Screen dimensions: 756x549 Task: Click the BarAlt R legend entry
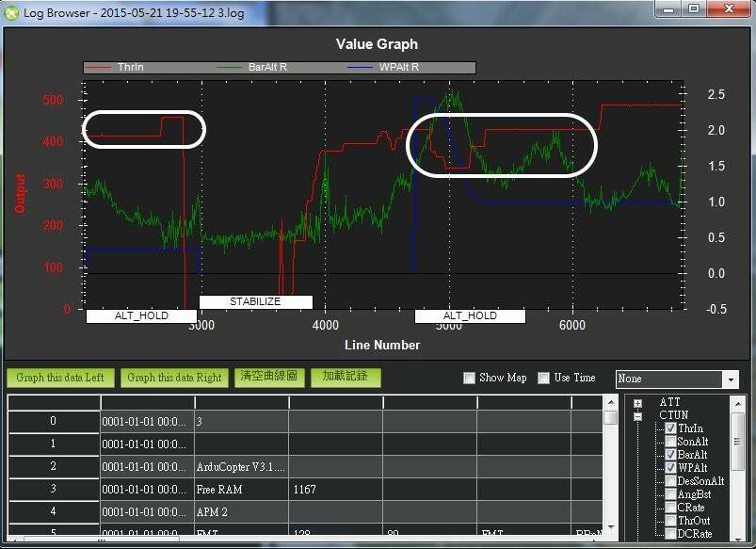252,67
